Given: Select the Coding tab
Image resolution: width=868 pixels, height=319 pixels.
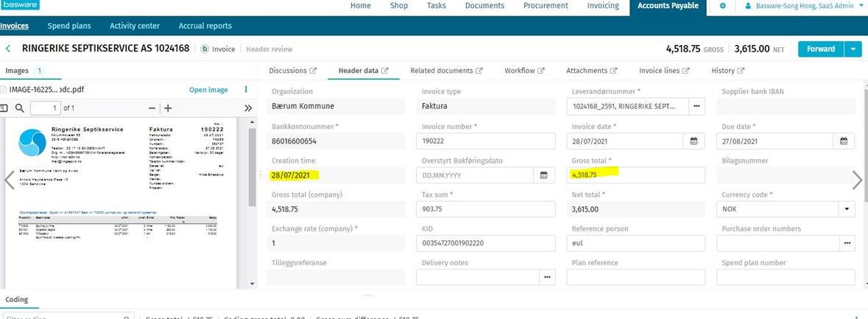Looking at the screenshot, I should point(17,300).
